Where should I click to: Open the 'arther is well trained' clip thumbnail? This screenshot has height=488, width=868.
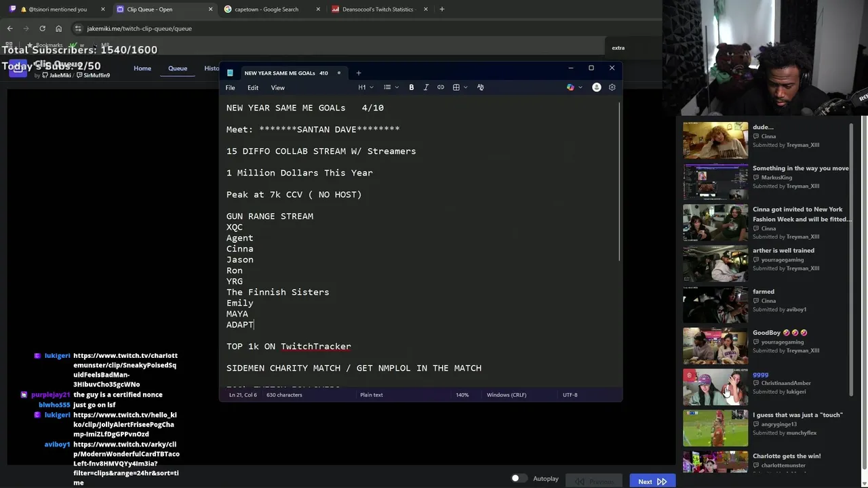coord(715,264)
